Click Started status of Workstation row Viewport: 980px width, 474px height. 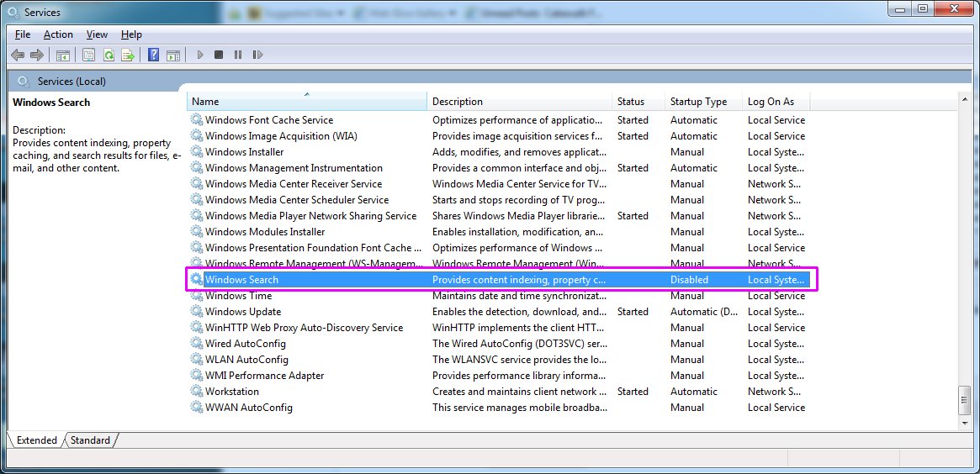tap(633, 392)
